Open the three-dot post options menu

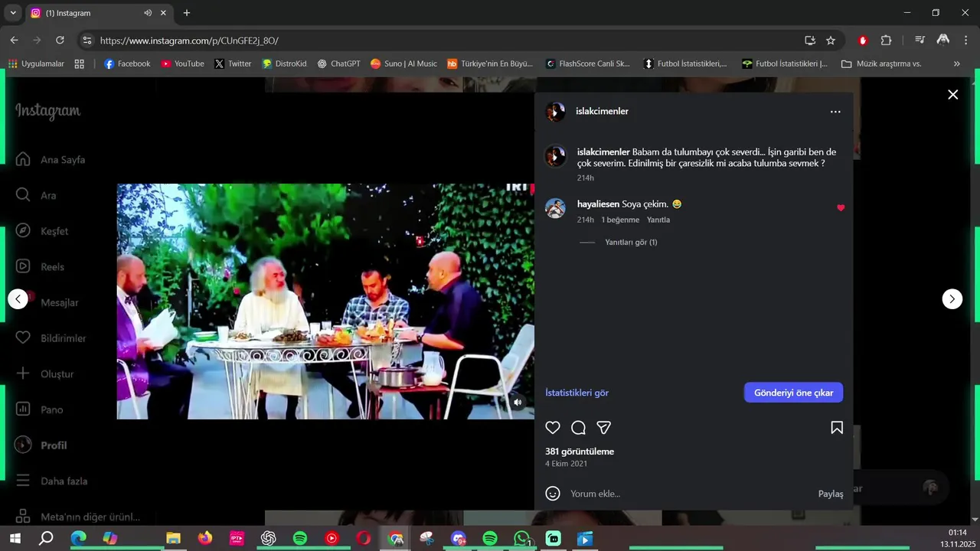[835, 112]
